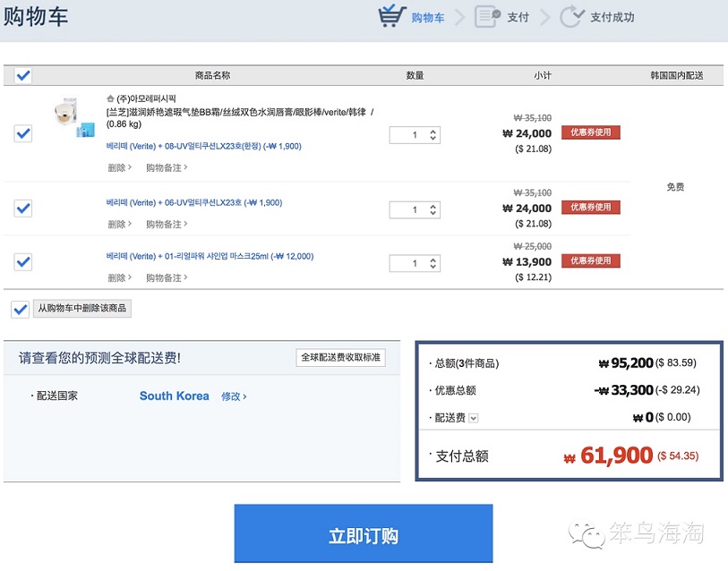The image size is (728, 571).
Task: Open the 支付 step label
Action: click(518, 17)
